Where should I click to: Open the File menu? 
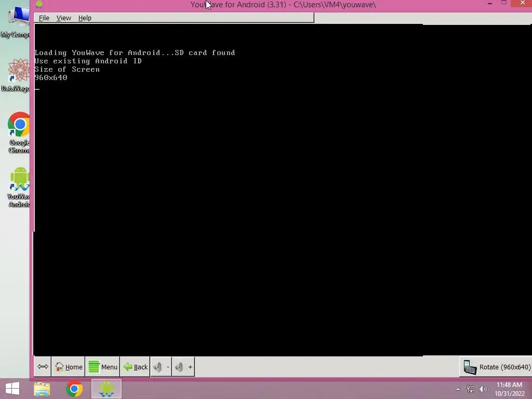44,18
